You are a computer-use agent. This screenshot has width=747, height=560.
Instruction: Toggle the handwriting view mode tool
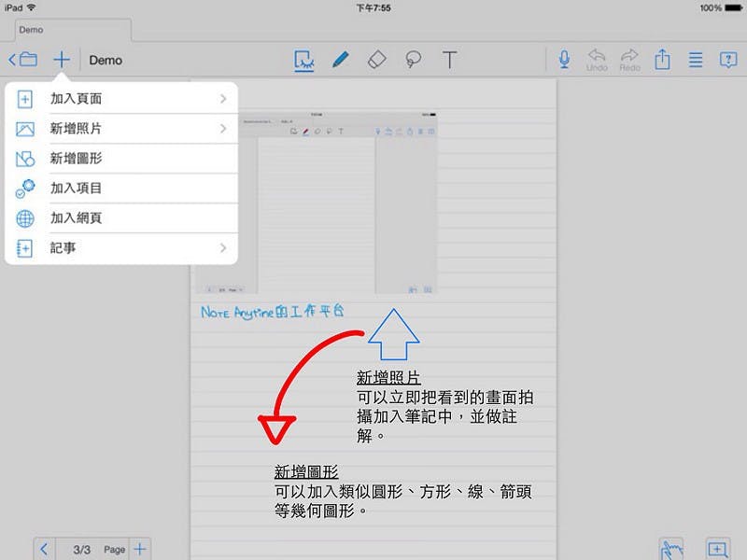(x=303, y=61)
